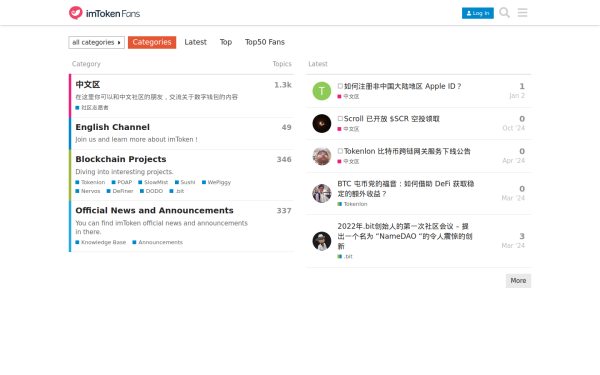Open the hamburger menu icon

(522, 13)
